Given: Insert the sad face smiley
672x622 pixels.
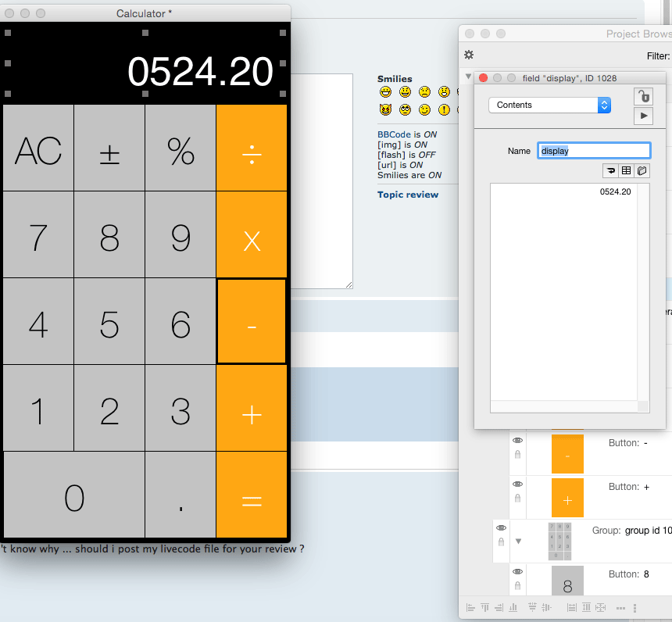Looking at the screenshot, I should tap(424, 91).
